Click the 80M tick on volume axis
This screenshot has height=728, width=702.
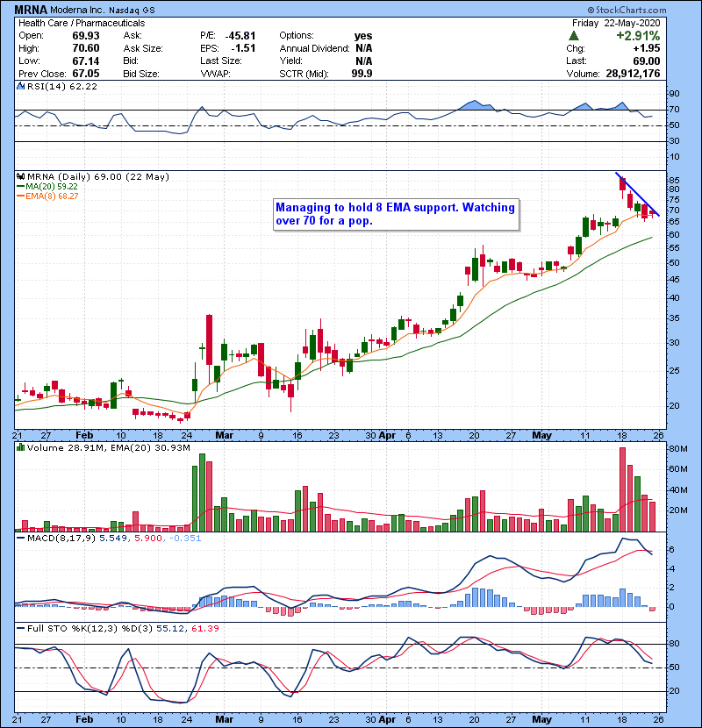(x=677, y=448)
